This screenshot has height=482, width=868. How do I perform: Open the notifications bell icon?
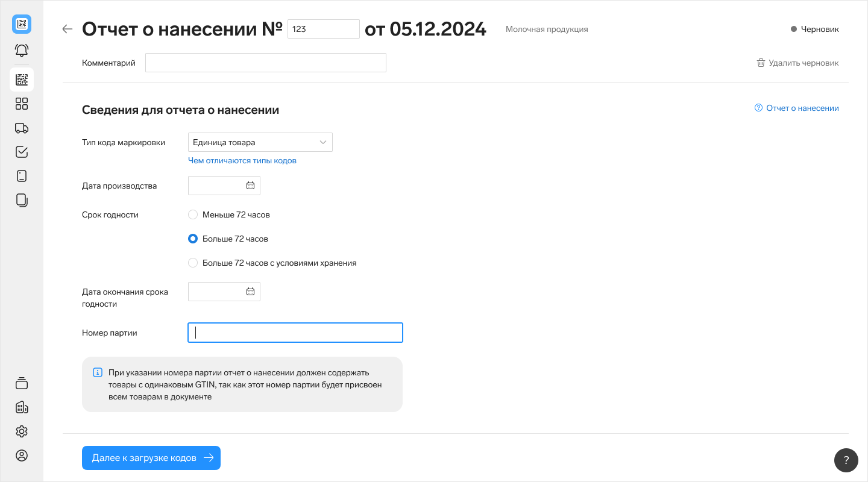coord(22,51)
